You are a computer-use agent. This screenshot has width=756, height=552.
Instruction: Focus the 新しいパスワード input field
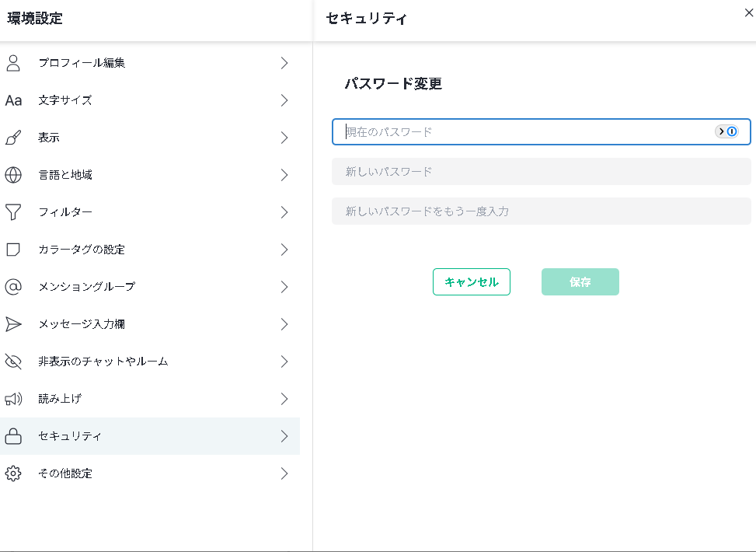pyautogui.click(x=541, y=171)
